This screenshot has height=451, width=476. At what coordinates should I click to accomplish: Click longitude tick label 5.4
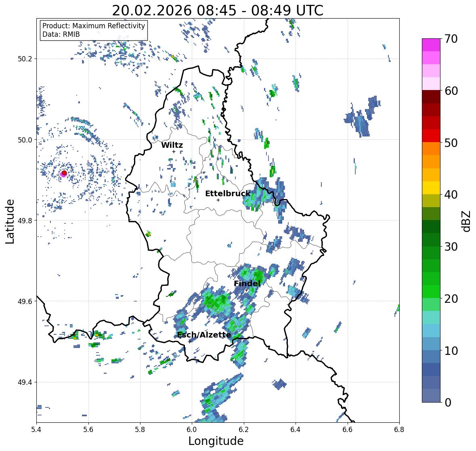(x=36, y=430)
